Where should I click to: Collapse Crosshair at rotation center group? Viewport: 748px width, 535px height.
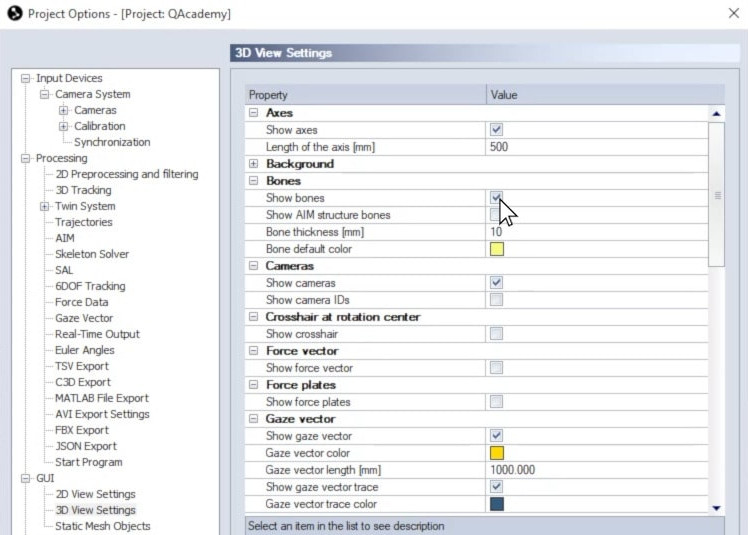pos(254,317)
